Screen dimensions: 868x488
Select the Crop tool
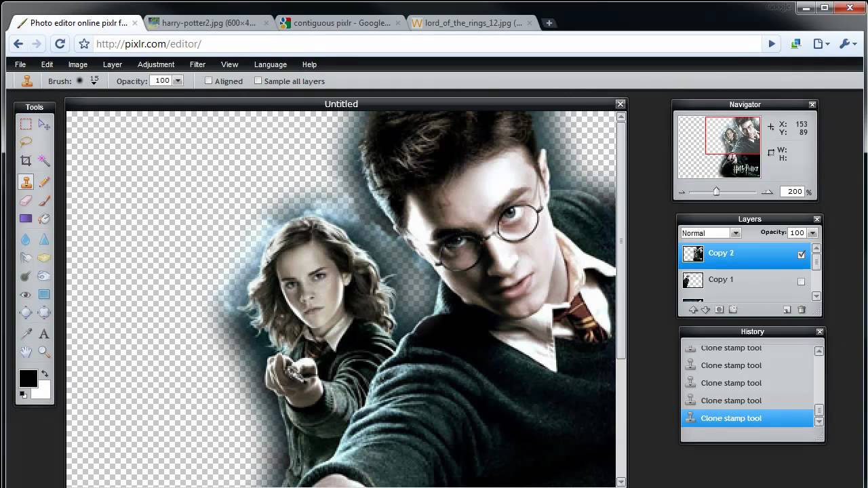(26, 161)
